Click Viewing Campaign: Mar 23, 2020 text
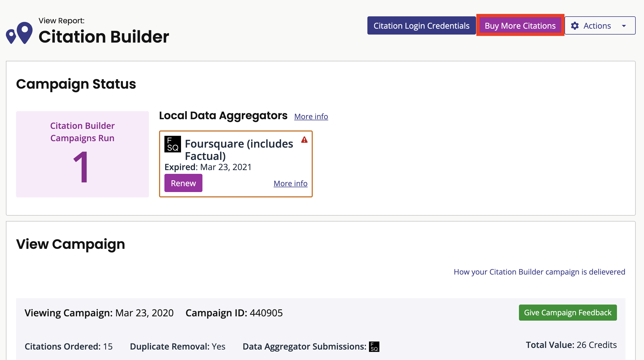The width and height of the screenshot is (644, 360). (99, 313)
